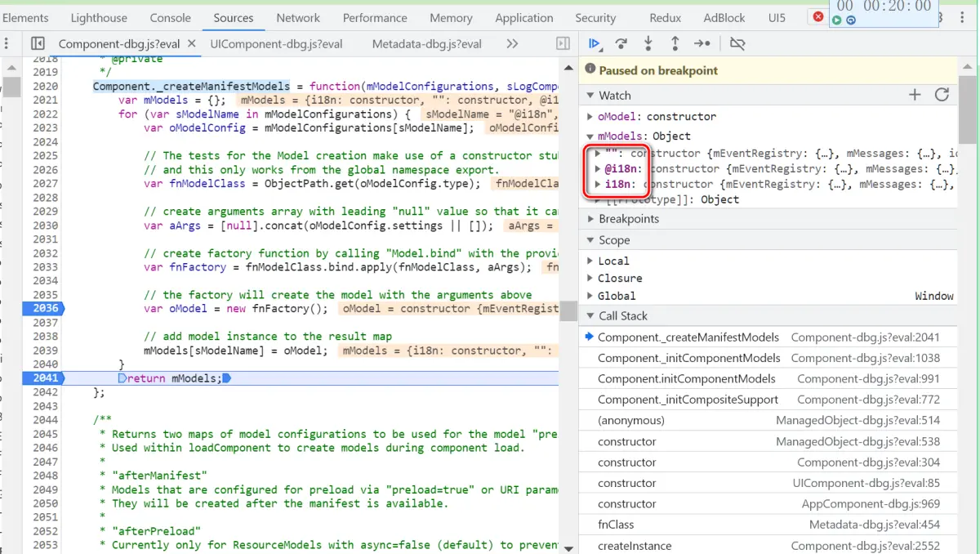Close the Component-dbg.js?eval tab

pyautogui.click(x=191, y=44)
